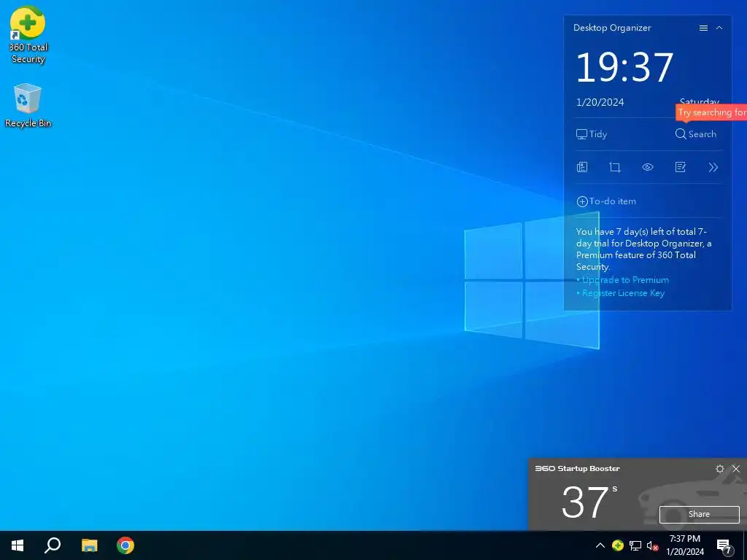The width and height of the screenshot is (747, 560).
Task: Open 360 Startup Booster settings gear
Action: tap(720, 469)
